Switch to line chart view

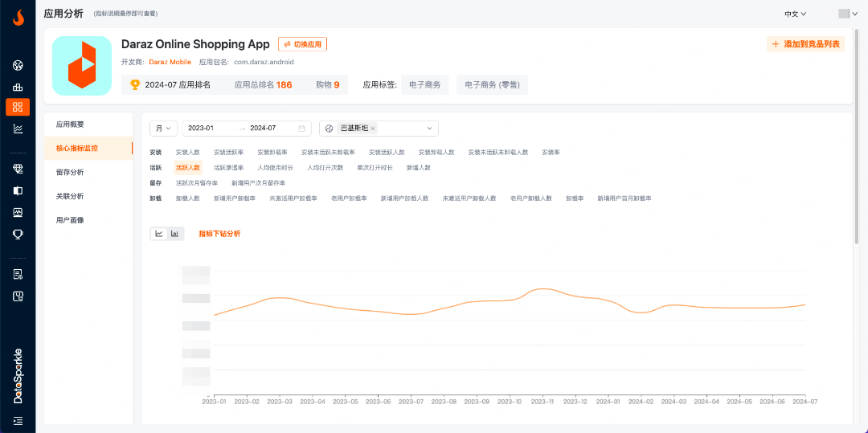pyautogui.click(x=159, y=234)
